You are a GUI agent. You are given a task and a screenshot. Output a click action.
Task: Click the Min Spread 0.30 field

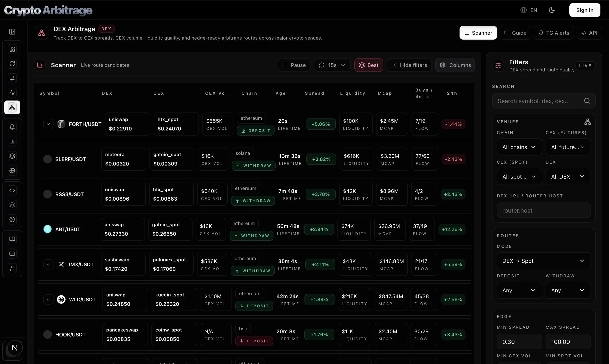pyautogui.click(x=519, y=341)
